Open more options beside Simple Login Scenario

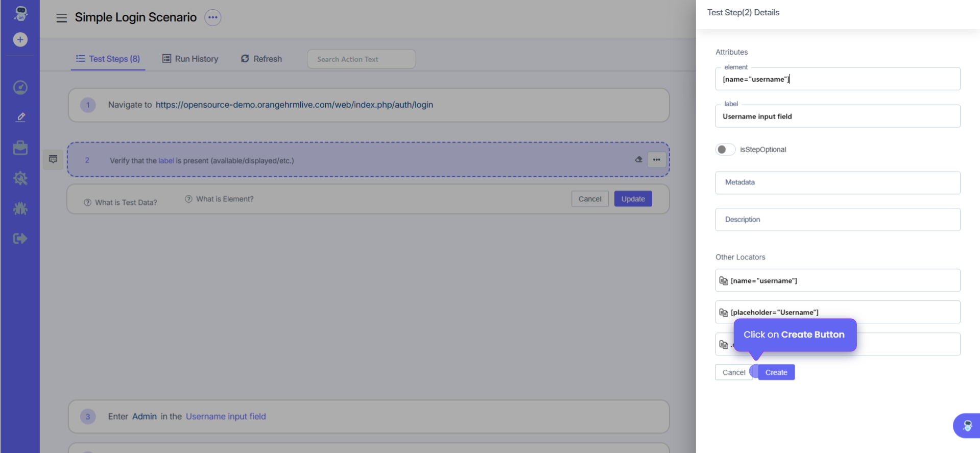coord(213,17)
